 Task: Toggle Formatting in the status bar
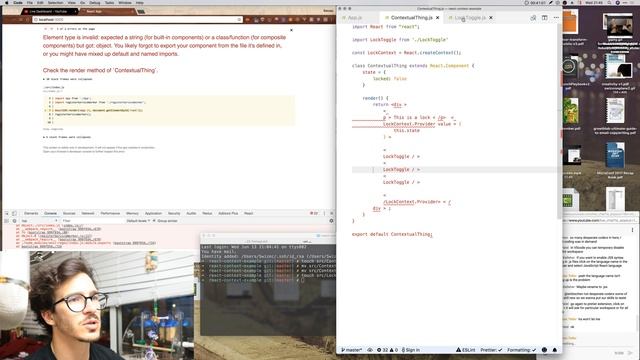click(x=521, y=350)
